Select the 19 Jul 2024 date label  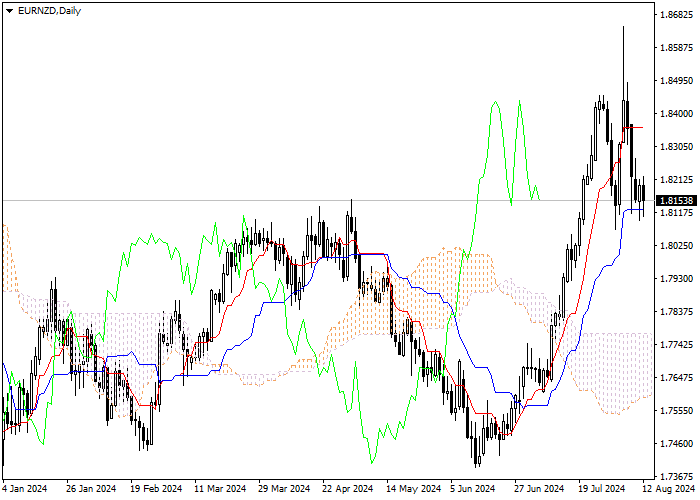click(602, 489)
